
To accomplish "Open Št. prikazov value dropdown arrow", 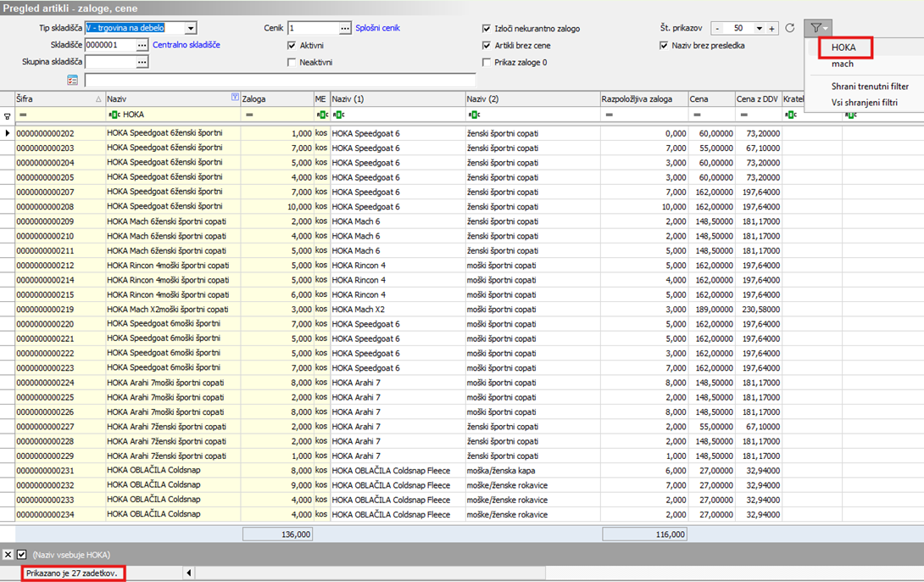I will pos(759,28).
